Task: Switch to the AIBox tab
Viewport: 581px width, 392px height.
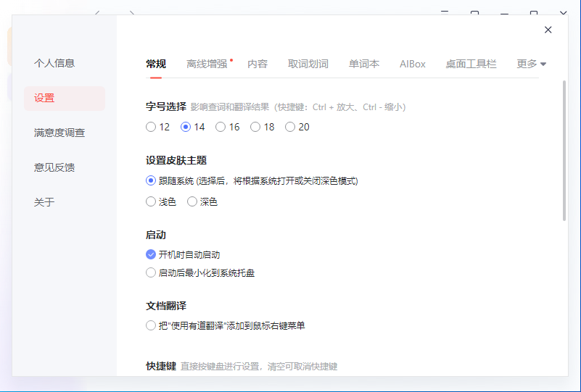Action: pos(413,64)
